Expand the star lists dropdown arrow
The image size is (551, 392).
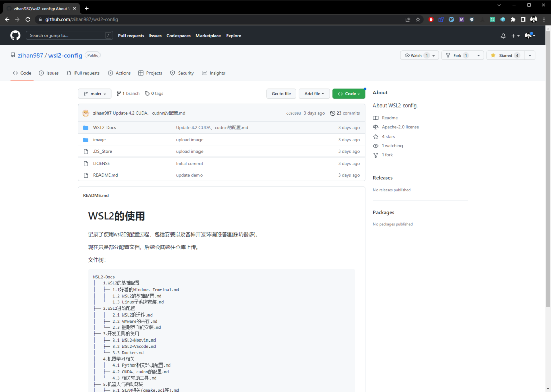pos(530,55)
